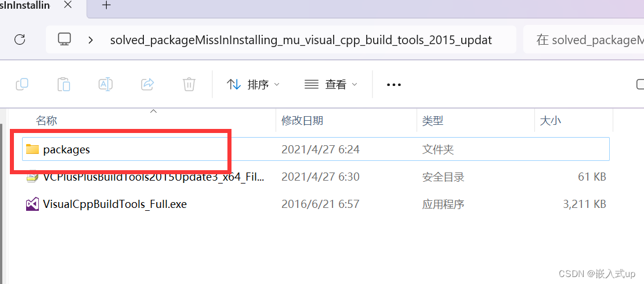Open a new tab with plus button
This screenshot has width=644, height=284.
[x=106, y=5]
